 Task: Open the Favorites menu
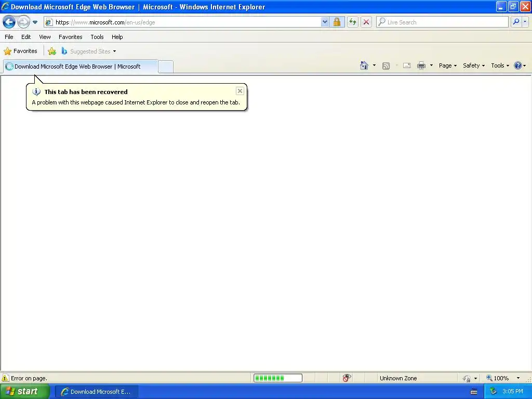click(71, 37)
